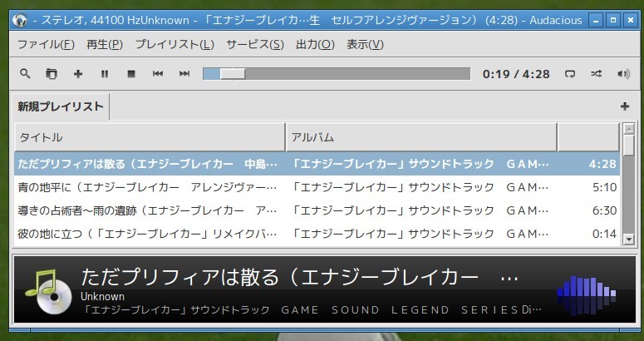Click the Audacious app icon in title bar
644x341 pixels.
(19, 20)
